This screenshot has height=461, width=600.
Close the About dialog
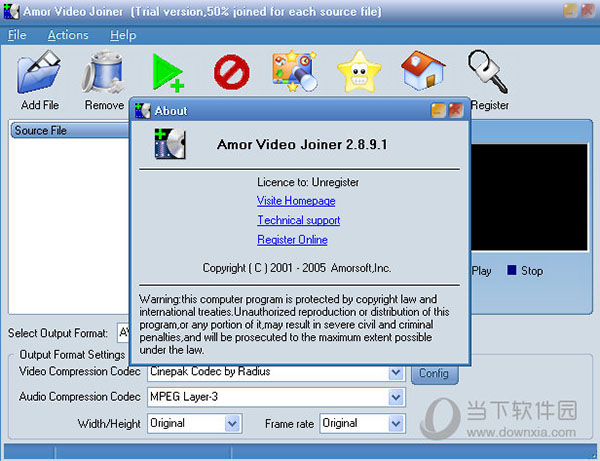pyautogui.click(x=456, y=111)
